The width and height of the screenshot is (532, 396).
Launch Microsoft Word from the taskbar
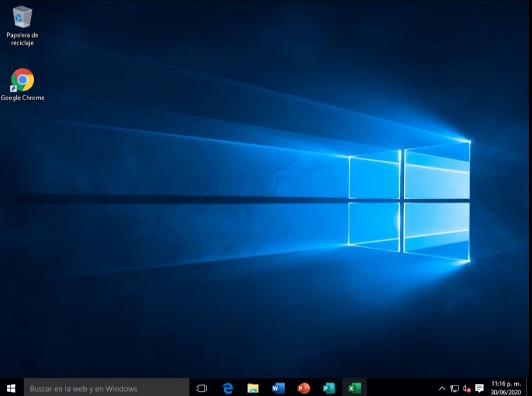tap(279, 388)
